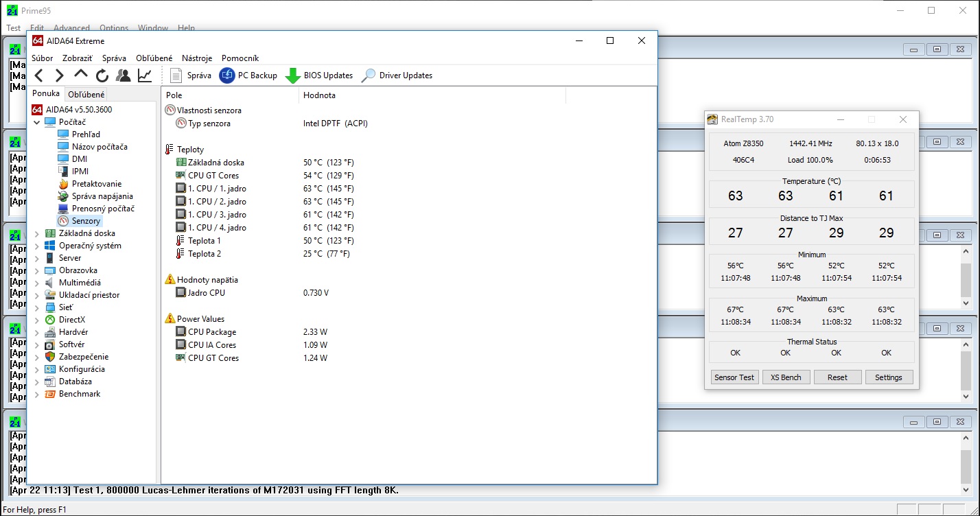This screenshot has width=980, height=516.
Task: Open the Súbor menu in AIDA64
Action: (42, 58)
